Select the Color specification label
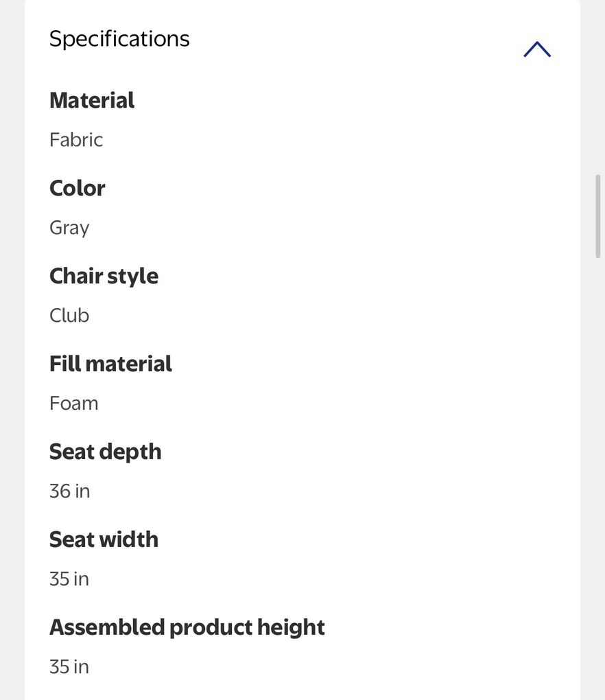The width and height of the screenshot is (605, 700). click(78, 188)
